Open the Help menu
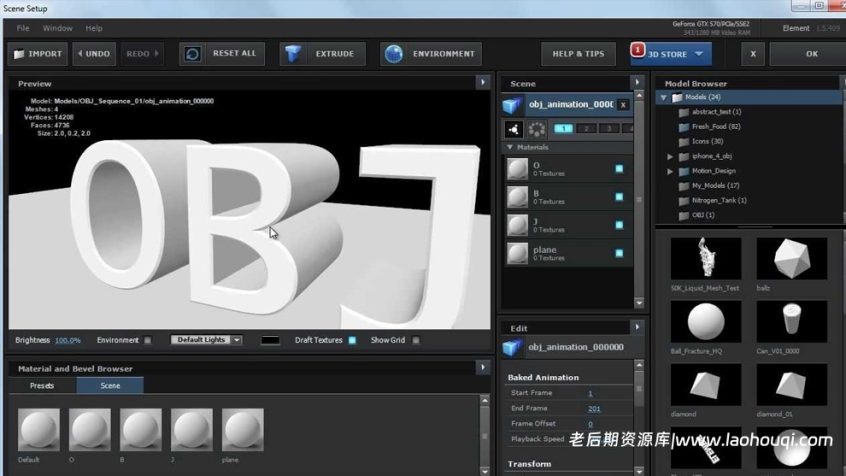Image resolution: width=846 pixels, height=476 pixels. [x=94, y=28]
